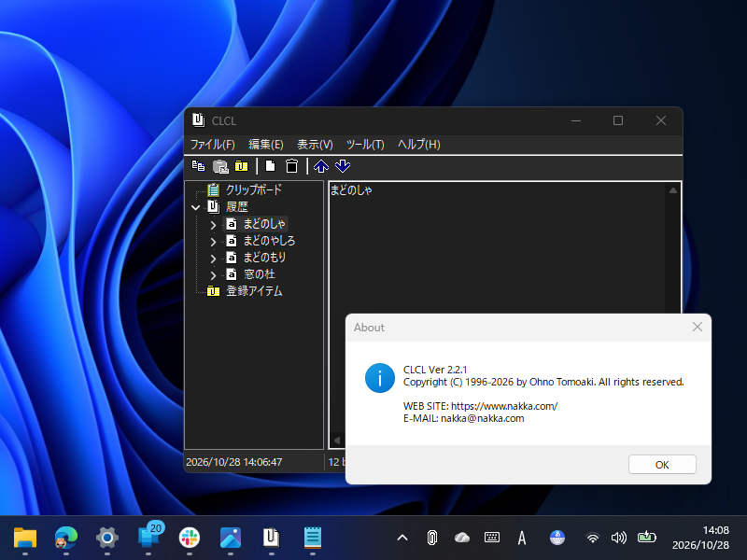Collapse the 履歴 tree node
This screenshot has height=560, width=747.
pyautogui.click(x=195, y=207)
